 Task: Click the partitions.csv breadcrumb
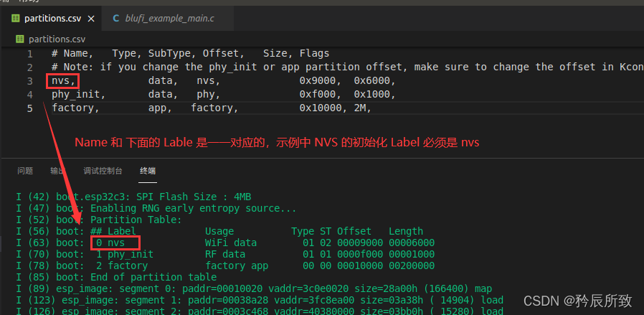(57, 39)
